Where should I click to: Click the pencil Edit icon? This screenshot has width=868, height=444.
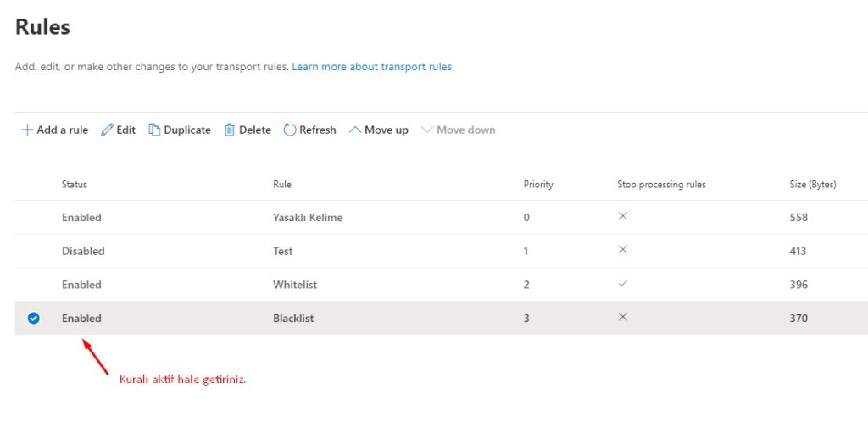pos(107,130)
